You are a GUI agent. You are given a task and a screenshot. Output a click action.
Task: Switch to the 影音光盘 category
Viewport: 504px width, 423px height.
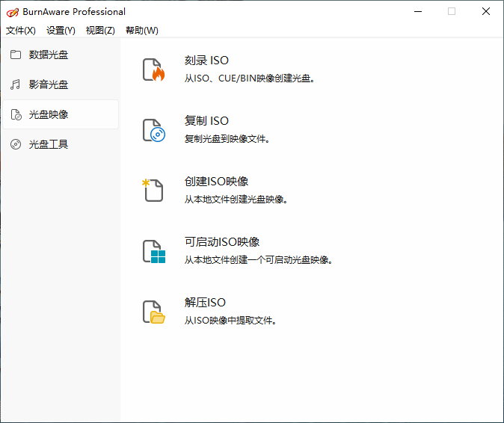click(x=61, y=84)
